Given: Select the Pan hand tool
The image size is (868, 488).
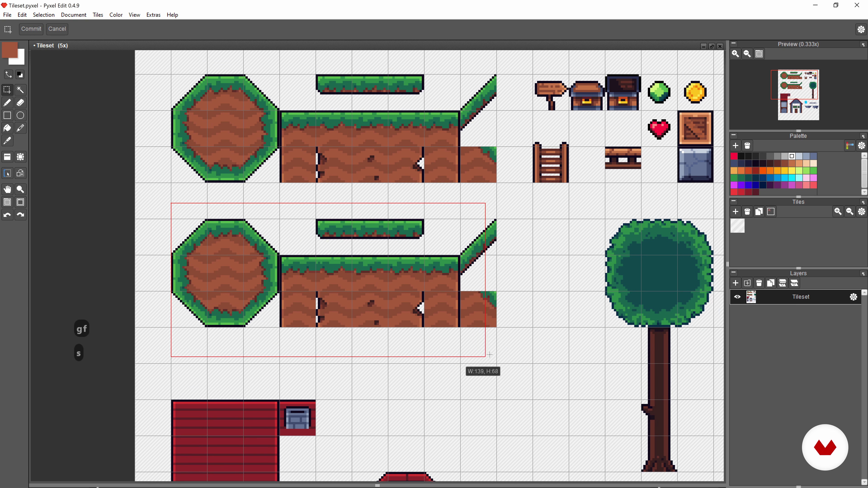Looking at the screenshot, I should [7, 189].
